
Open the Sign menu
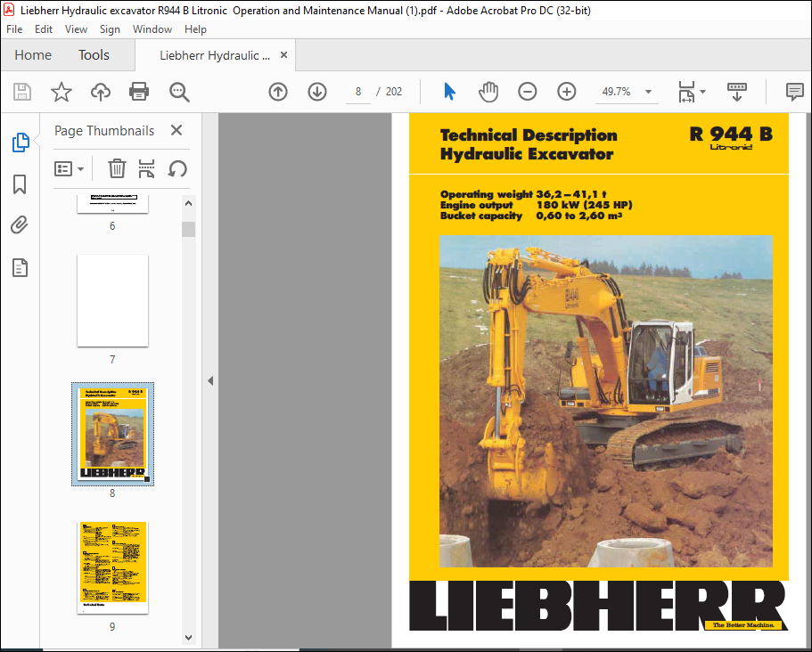tap(110, 29)
